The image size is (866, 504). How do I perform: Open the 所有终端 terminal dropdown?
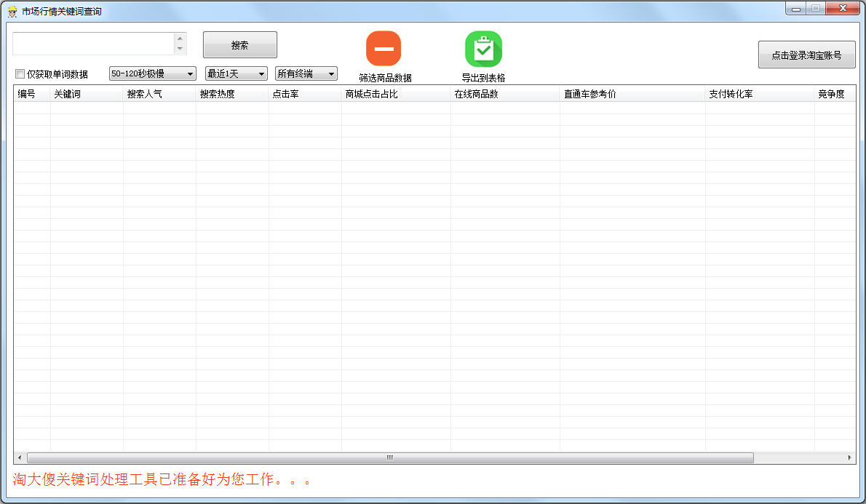306,73
